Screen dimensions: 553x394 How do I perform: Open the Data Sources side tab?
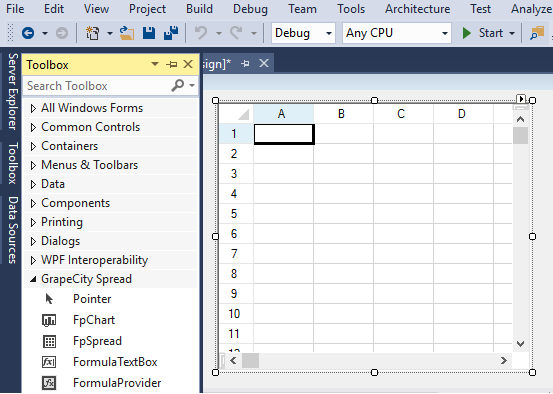click(12, 230)
